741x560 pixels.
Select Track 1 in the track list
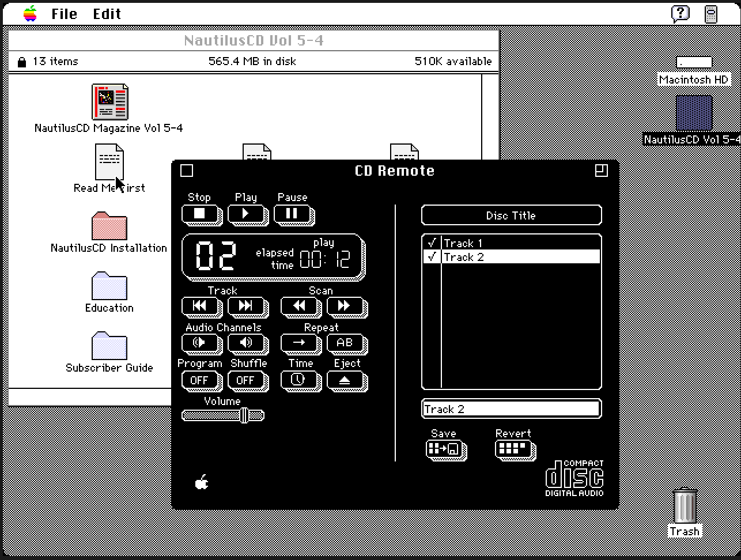pyautogui.click(x=521, y=243)
